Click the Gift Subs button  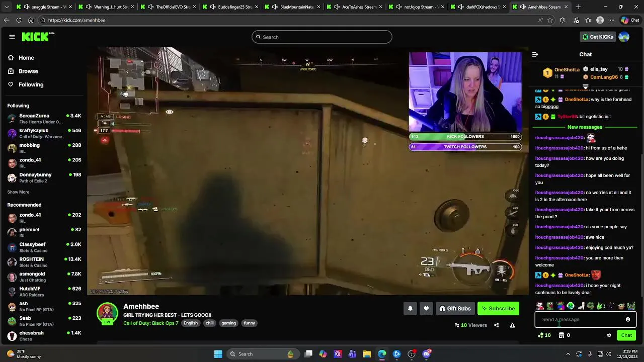pos(455,308)
